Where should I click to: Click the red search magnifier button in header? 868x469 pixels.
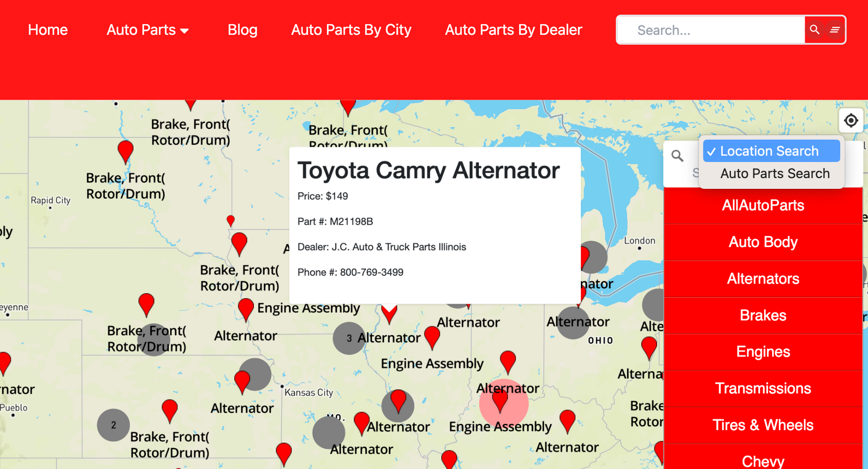[815, 30]
